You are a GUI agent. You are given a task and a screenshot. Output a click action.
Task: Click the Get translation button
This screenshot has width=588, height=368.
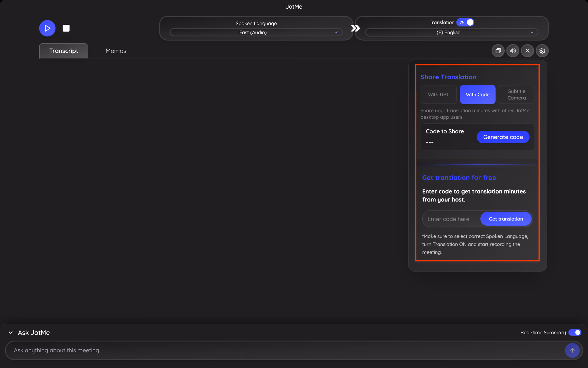coord(506,219)
